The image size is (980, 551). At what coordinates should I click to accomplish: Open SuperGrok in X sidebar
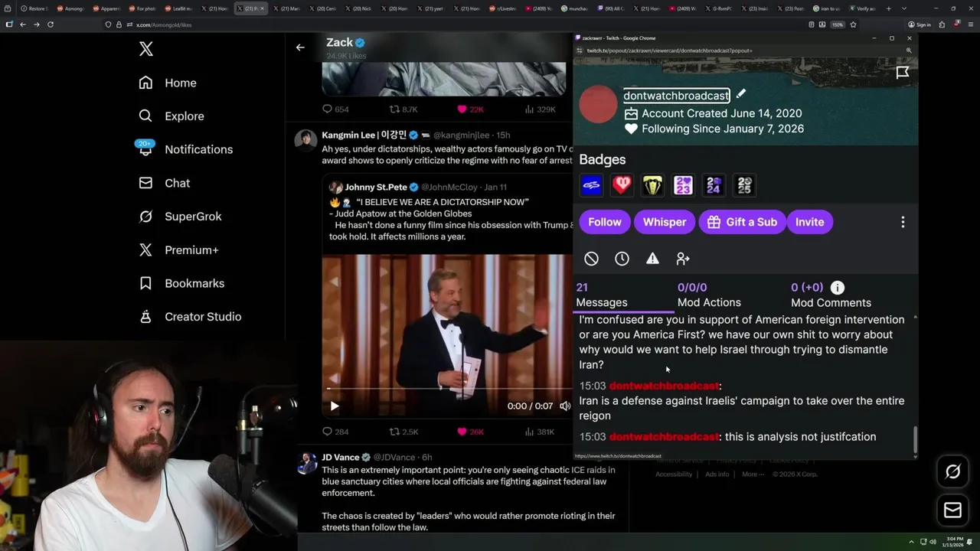(180, 217)
